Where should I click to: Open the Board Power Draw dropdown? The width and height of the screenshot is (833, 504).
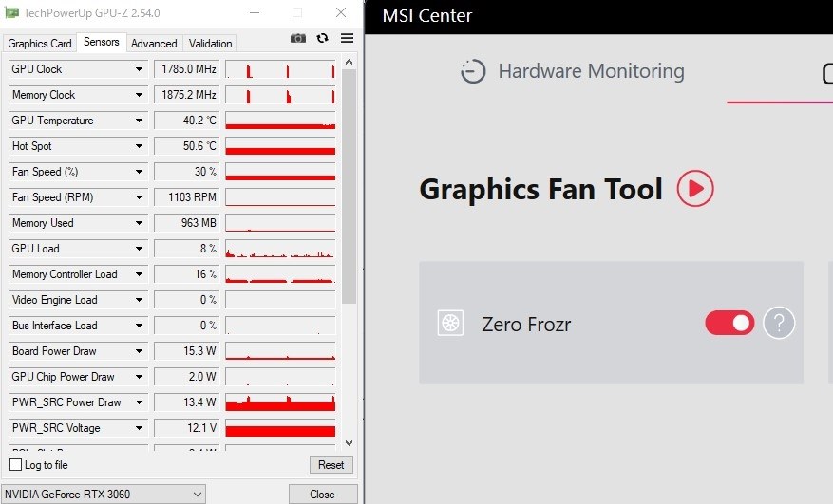point(139,351)
